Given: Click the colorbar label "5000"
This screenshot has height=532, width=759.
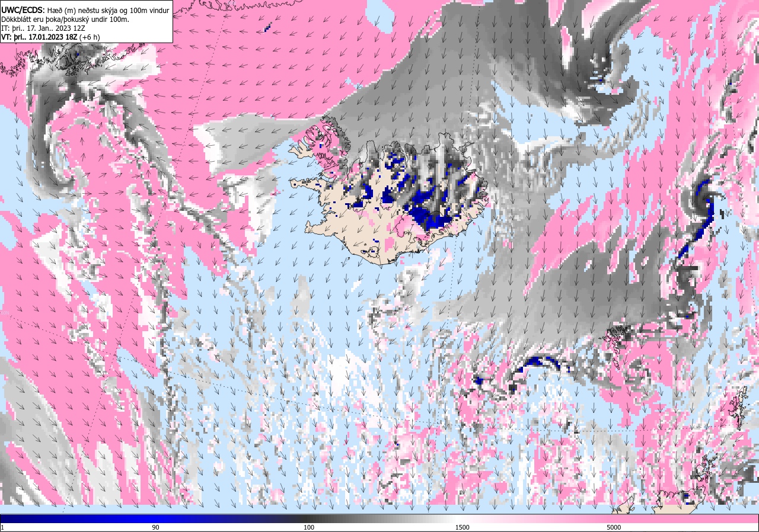Looking at the screenshot, I should (614, 527).
